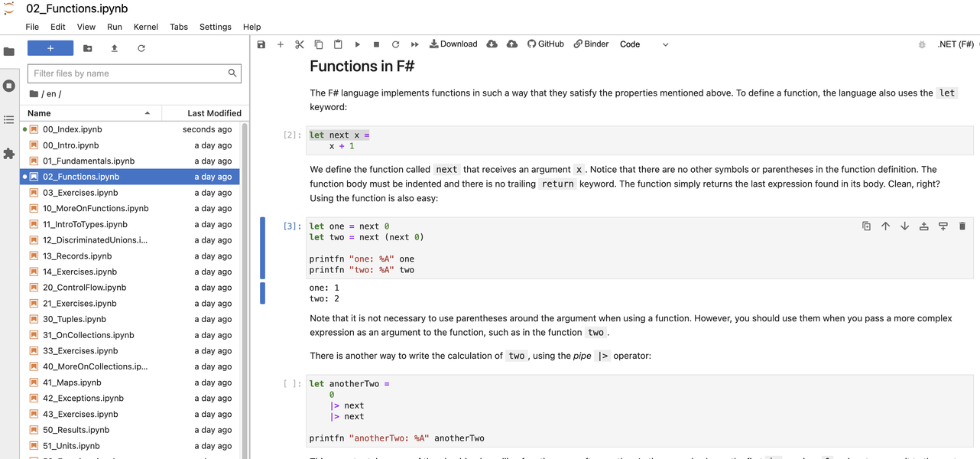Image resolution: width=980 pixels, height=459 pixels.
Task: Collapse cell [3] using blue bar
Action: tap(263, 248)
